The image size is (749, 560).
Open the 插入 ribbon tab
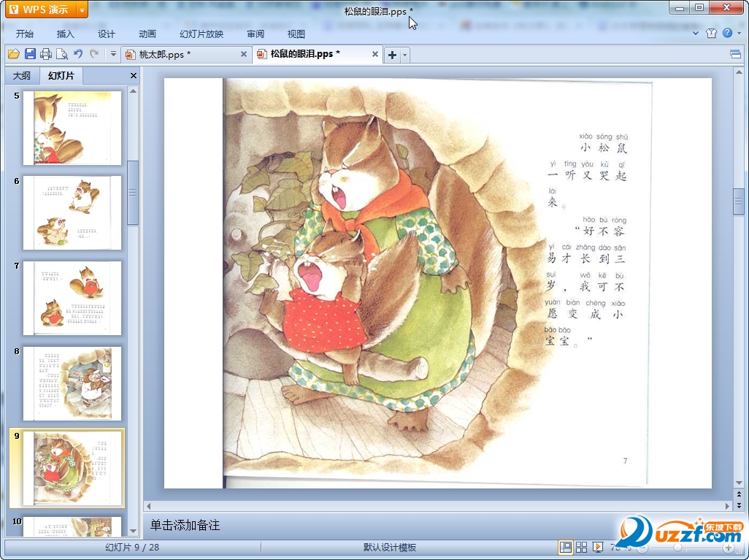point(66,34)
